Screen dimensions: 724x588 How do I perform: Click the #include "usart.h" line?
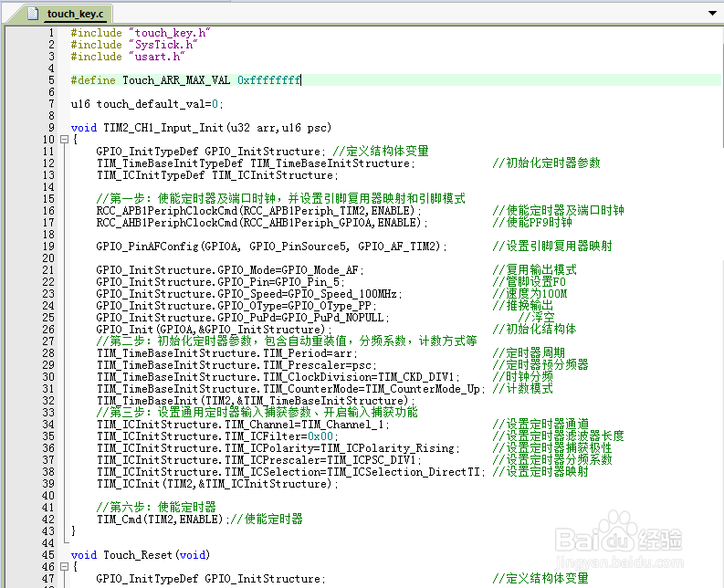pos(128,57)
